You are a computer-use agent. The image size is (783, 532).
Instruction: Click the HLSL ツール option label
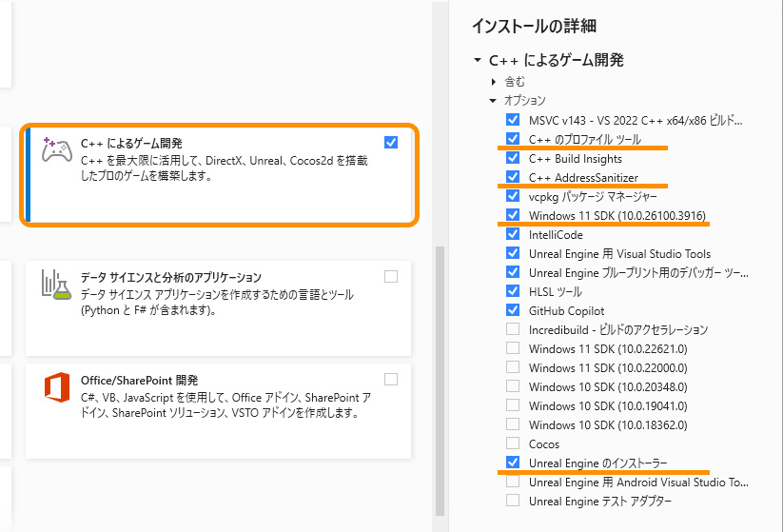pyautogui.click(x=556, y=292)
